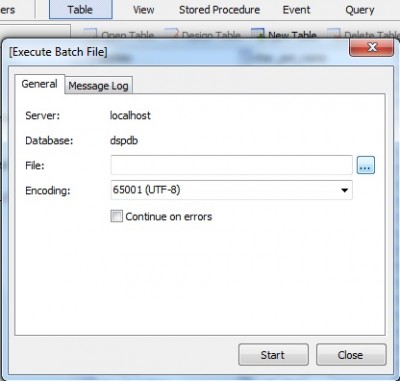This screenshot has height=381, width=400.
Task: Enable Continue on errors checkbox
Action: pyautogui.click(x=116, y=216)
